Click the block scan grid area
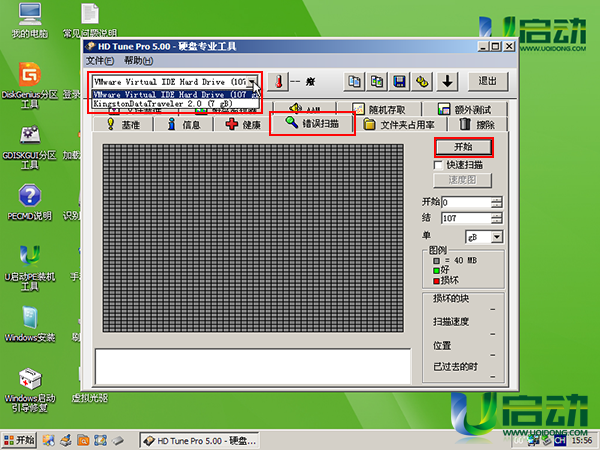Screen dimensions: 600x450 tap(253, 238)
